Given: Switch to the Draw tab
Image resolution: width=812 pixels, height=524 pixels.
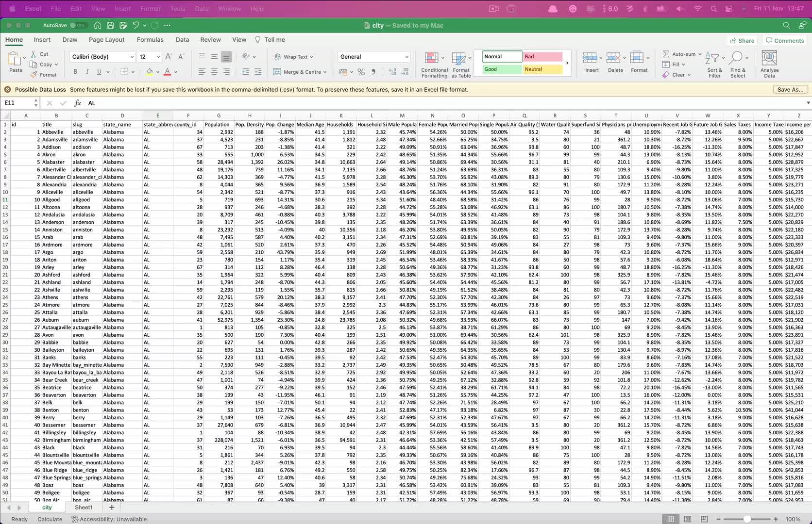Looking at the screenshot, I should (x=69, y=40).
